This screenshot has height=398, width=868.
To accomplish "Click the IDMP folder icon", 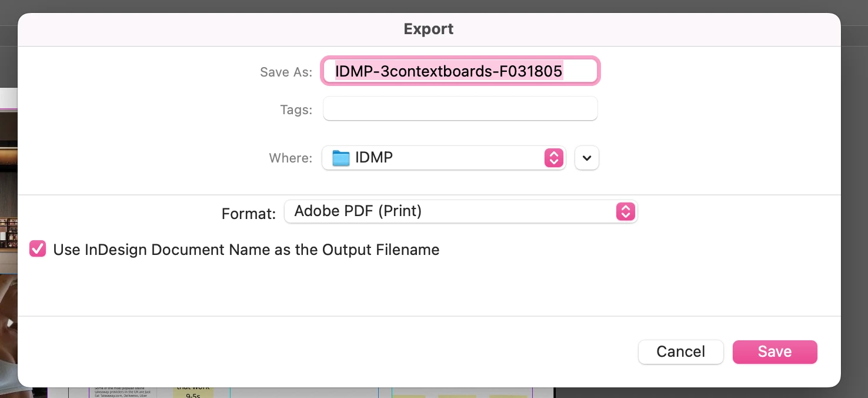I will click(341, 158).
